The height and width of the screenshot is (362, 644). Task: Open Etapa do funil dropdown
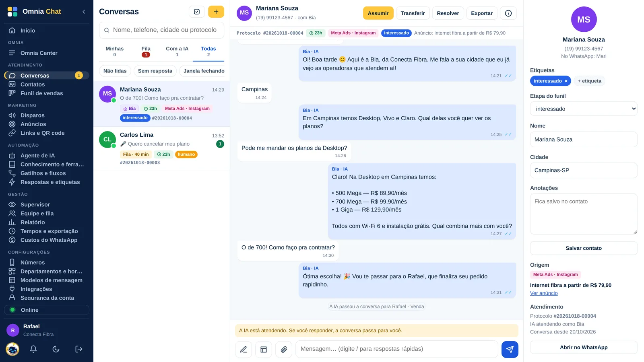[x=584, y=109]
